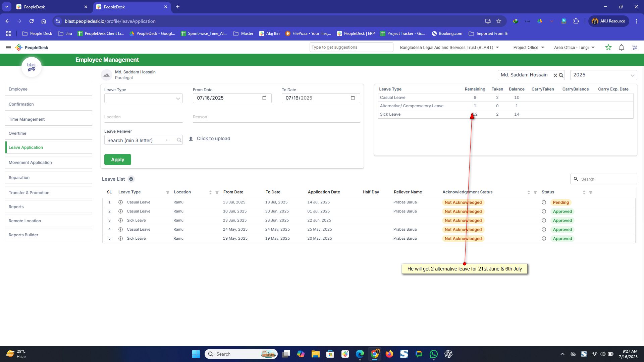
Task: Open the hamburger navigation menu
Action: coord(8,48)
